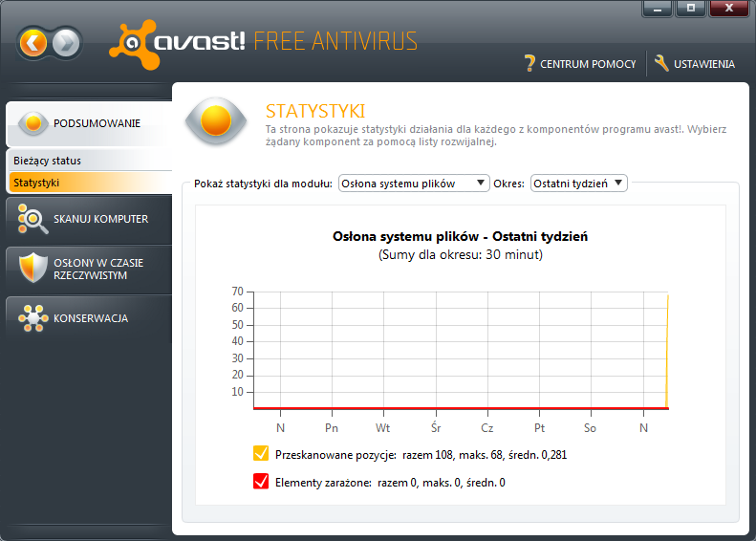This screenshot has height=541, width=756.
Task: Click the 'Śr' day label on chart axis
Action: tap(436, 427)
